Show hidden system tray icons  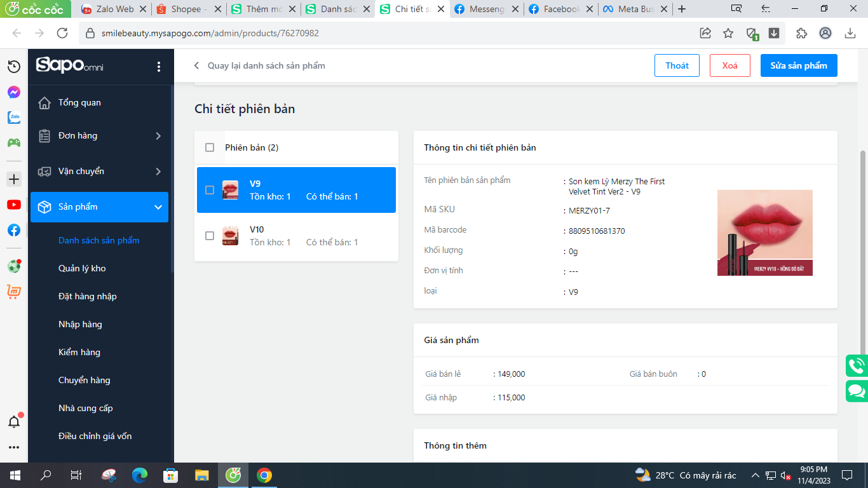tap(756, 475)
